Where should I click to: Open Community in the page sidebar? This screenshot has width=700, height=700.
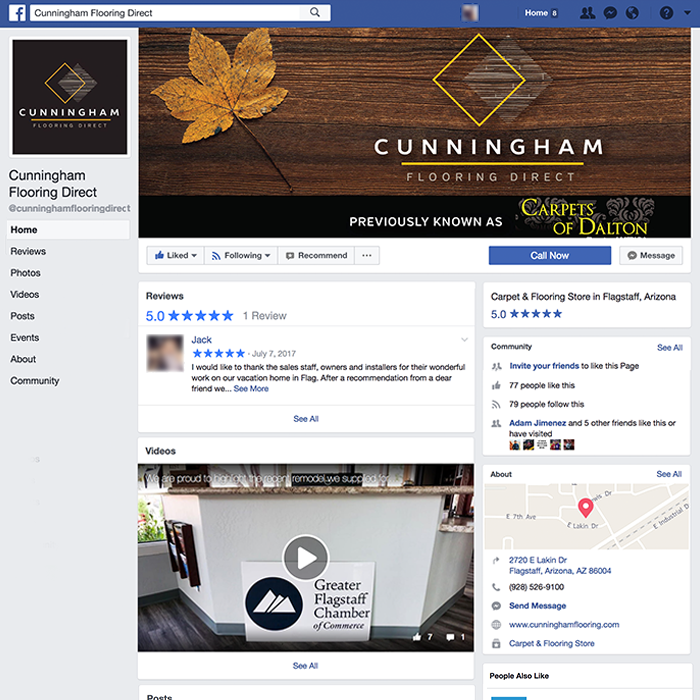34,381
